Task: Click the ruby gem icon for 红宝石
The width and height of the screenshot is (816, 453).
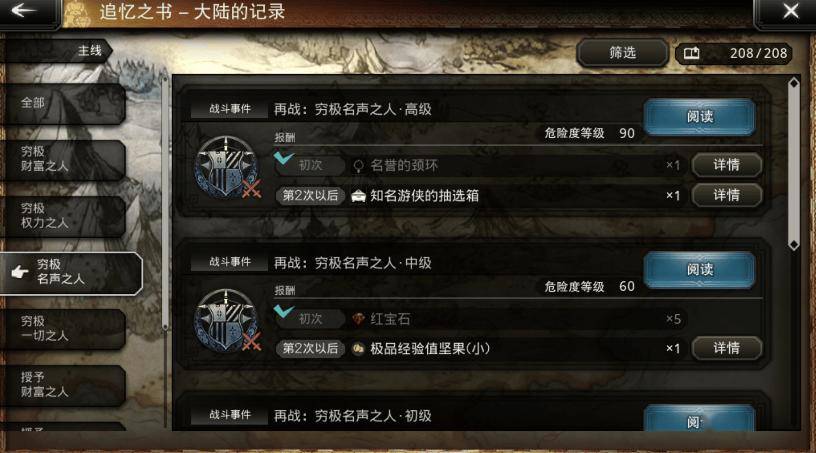Action: pos(358,319)
